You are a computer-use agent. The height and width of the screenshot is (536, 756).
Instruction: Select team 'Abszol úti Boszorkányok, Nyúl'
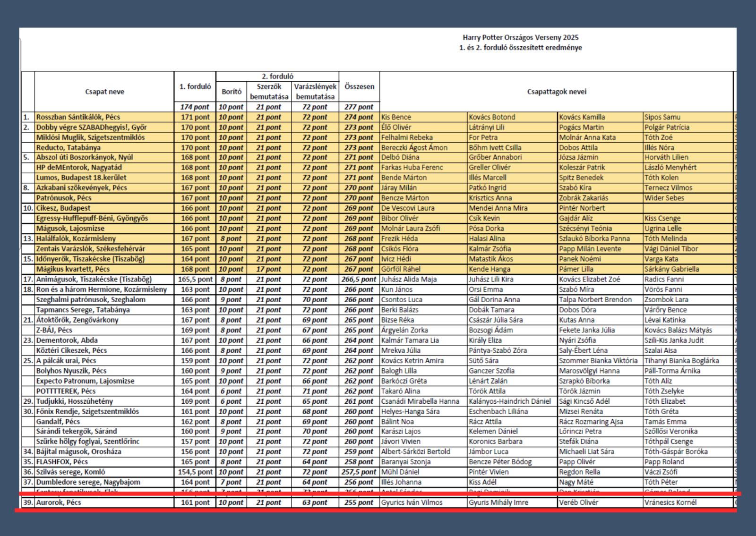(85, 157)
